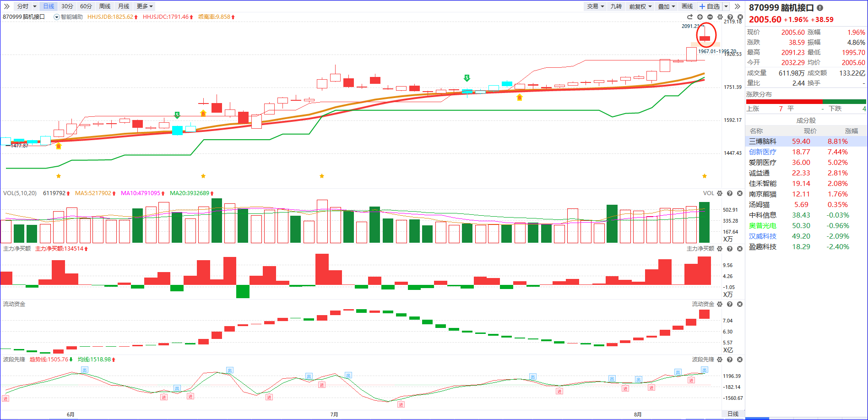868x420 pixels.
Task: Select the 日线 period tab
Action: [x=48, y=6]
